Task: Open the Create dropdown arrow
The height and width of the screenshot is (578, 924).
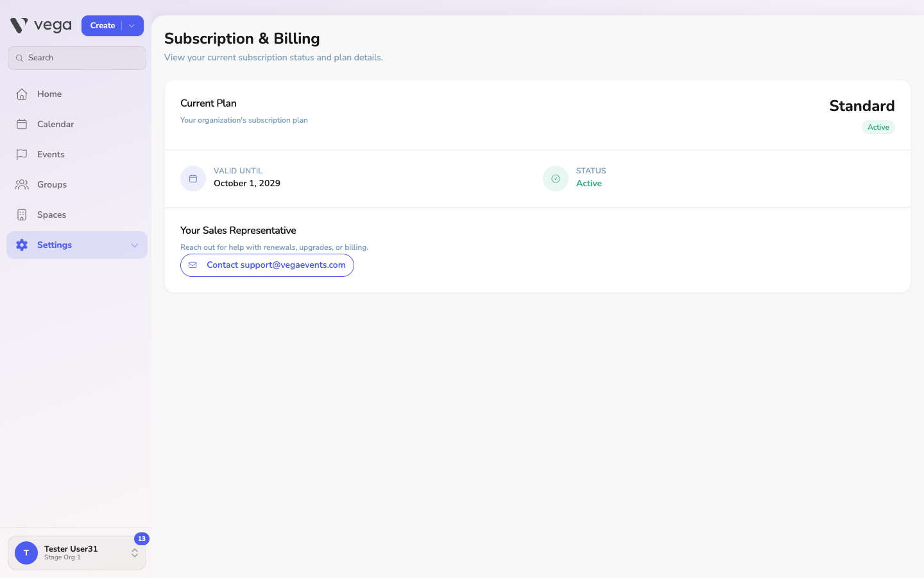Action: [x=132, y=26]
